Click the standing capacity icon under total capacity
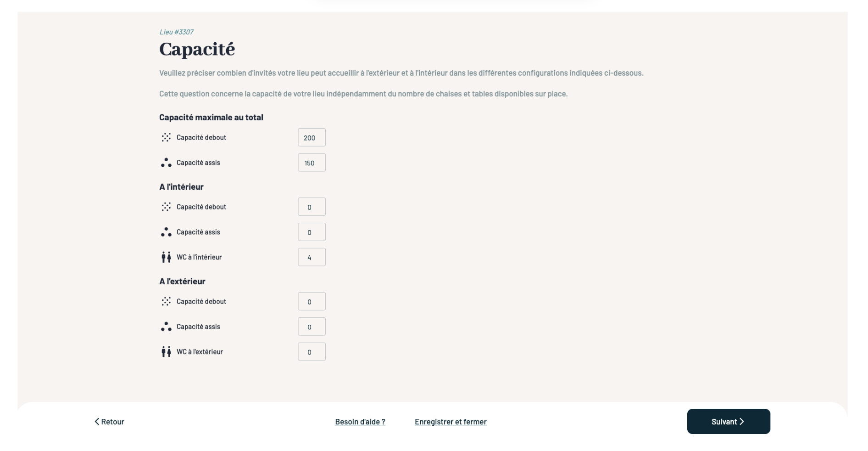868x451 pixels. click(x=166, y=137)
